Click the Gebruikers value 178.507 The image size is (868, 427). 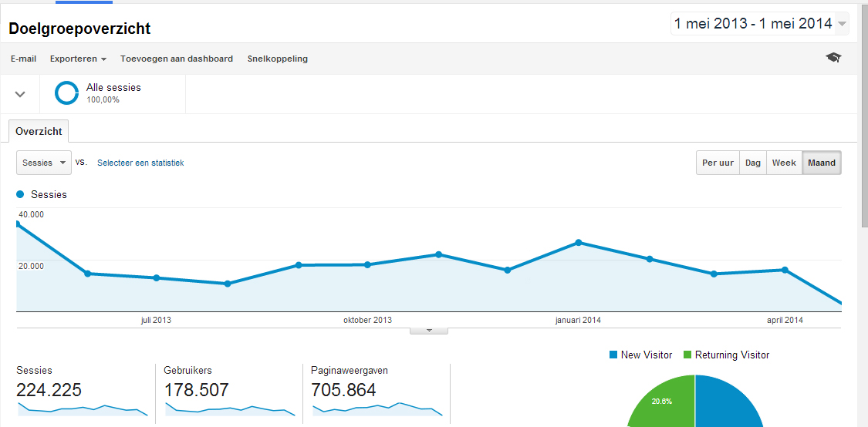(197, 390)
